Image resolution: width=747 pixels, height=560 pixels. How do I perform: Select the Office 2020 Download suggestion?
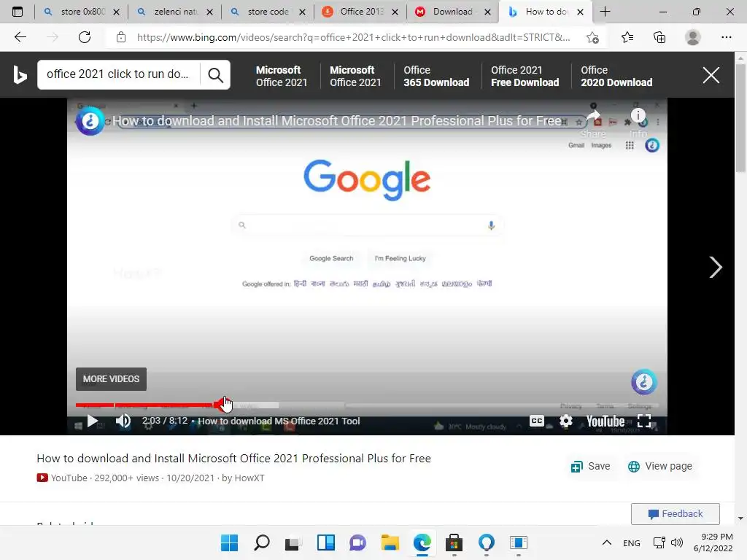(616, 76)
